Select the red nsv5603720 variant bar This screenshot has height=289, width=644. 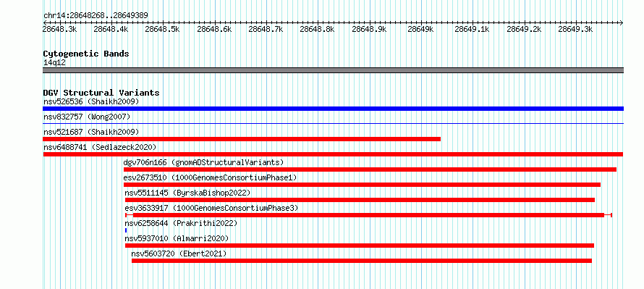click(362, 261)
